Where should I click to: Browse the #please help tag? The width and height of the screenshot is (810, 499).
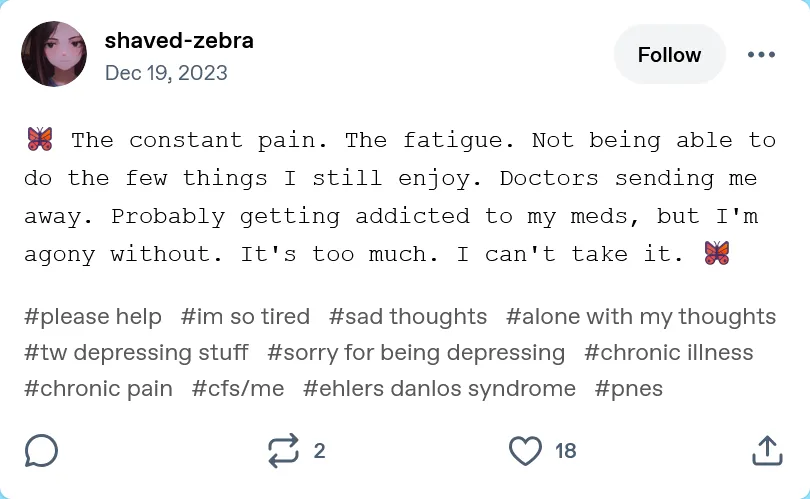93,317
